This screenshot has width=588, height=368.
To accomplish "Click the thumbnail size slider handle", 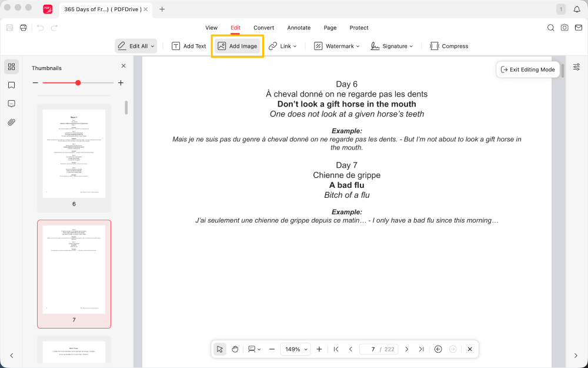I will [x=78, y=83].
